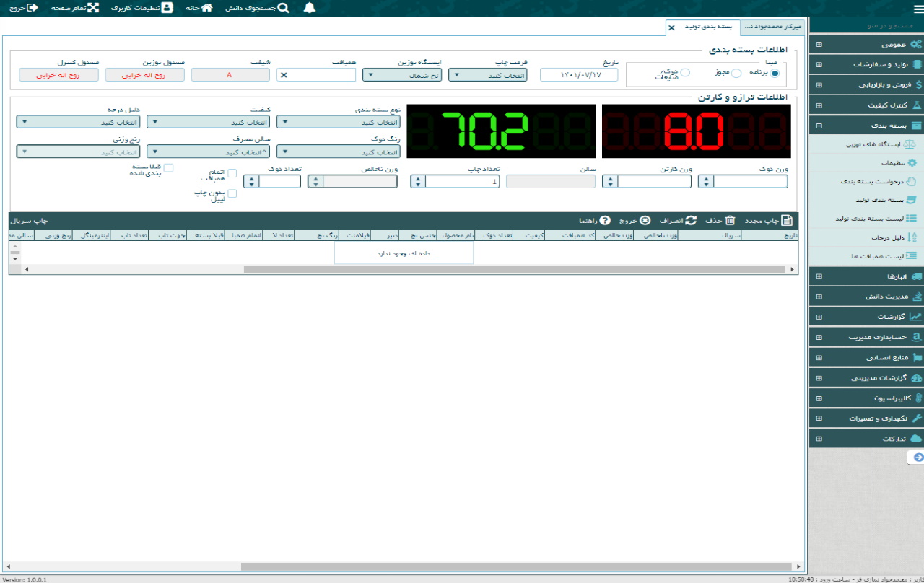924x583 pixels.
Task: Click reprint (چاپ مجدد) in grid toolbar
Action: click(767, 221)
